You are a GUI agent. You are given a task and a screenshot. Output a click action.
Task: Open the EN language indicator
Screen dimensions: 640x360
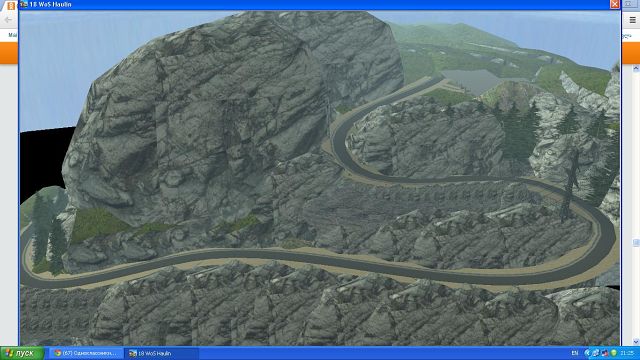575,353
